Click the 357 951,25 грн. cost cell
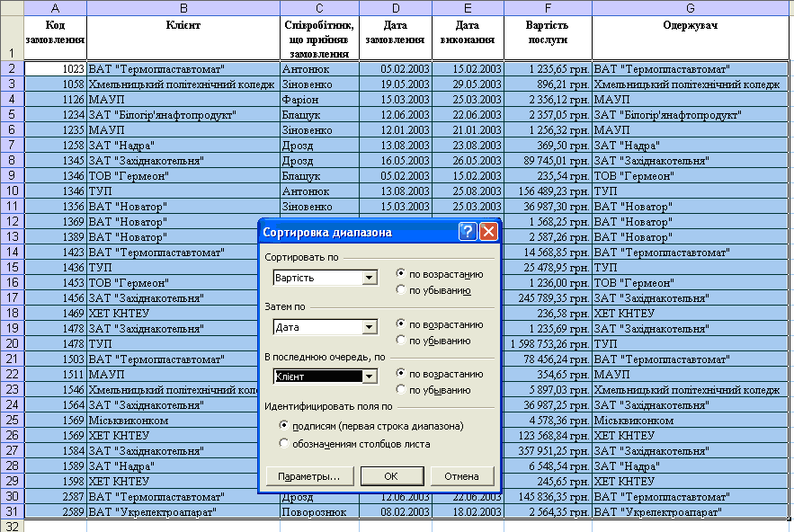This screenshot has height=532, width=794. 548,450
